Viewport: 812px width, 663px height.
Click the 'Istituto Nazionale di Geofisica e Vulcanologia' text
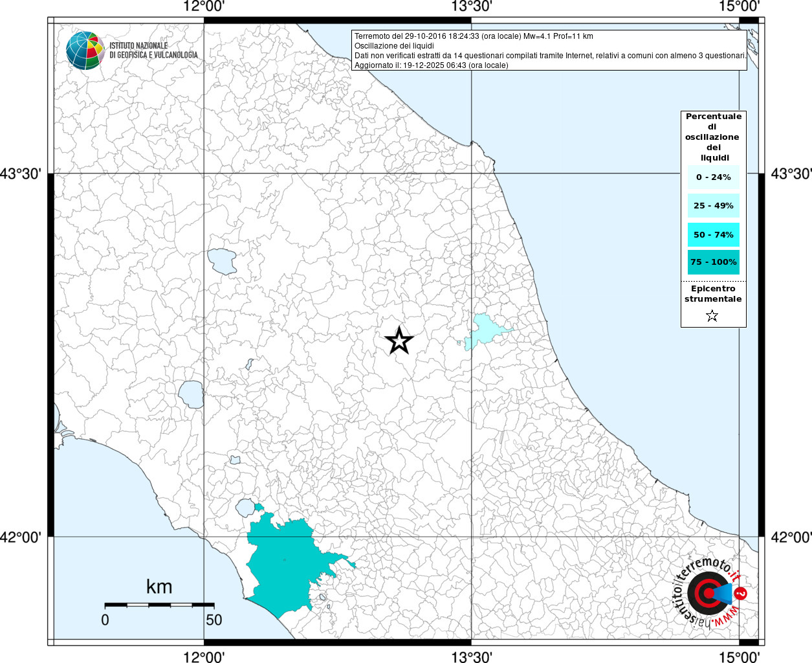pyautogui.click(x=153, y=51)
